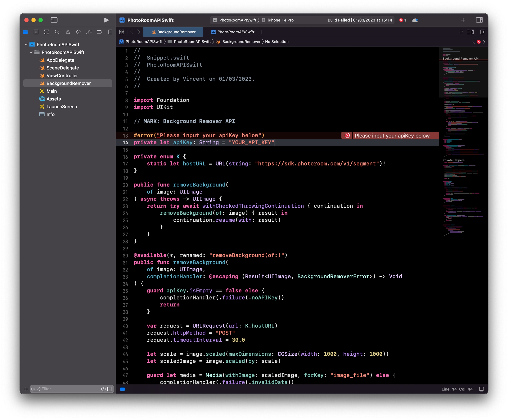Toggle the bottom debug area
Screen dimensions: 508x420
pos(481,389)
